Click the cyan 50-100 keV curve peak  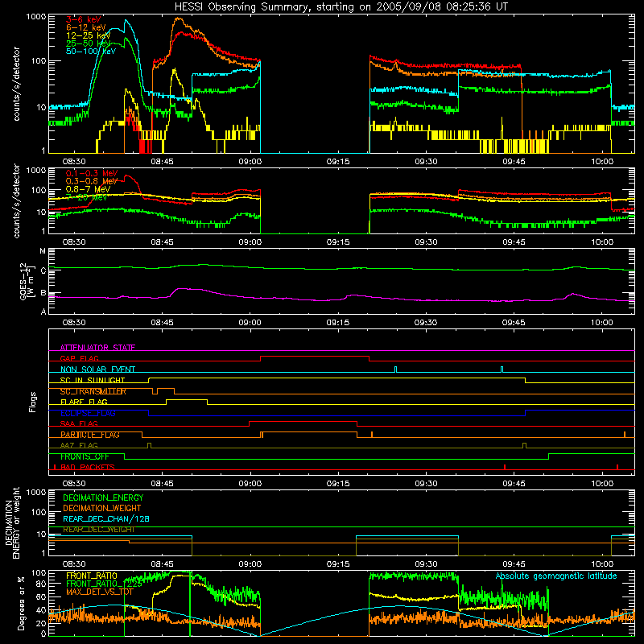[126, 21]
